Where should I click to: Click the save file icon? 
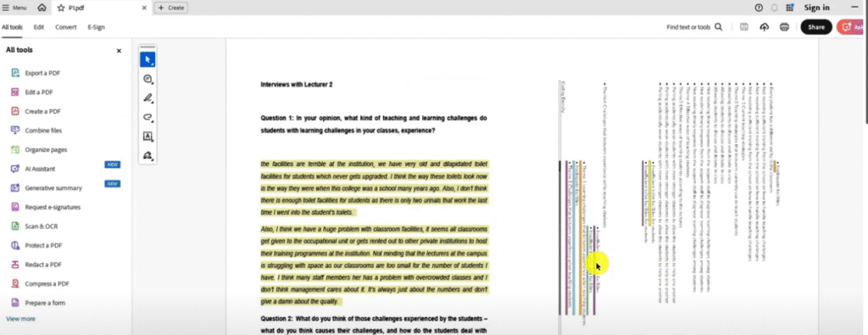coord(744,27)
